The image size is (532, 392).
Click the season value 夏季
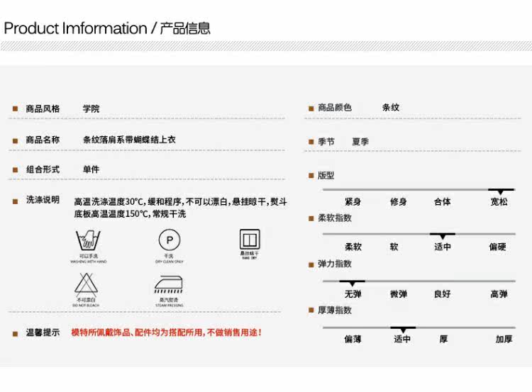pyautogui.click(x=360, y=141)
